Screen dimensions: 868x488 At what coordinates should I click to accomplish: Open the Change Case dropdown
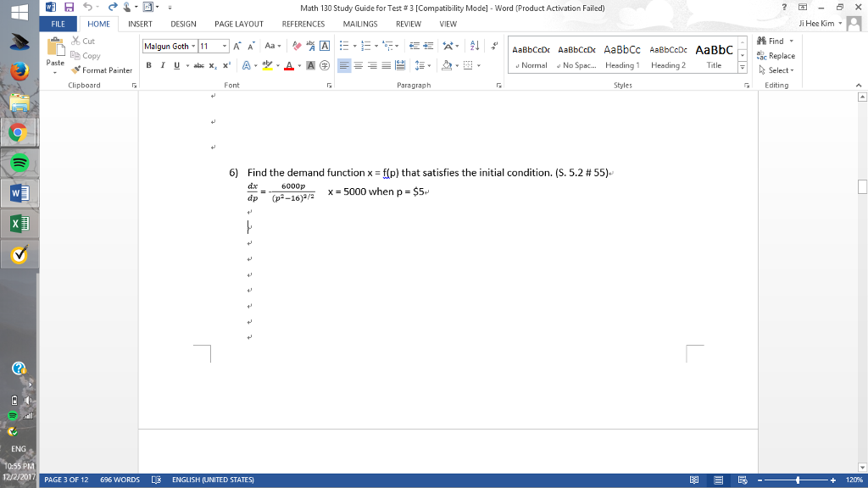click(x=272, y=46)
